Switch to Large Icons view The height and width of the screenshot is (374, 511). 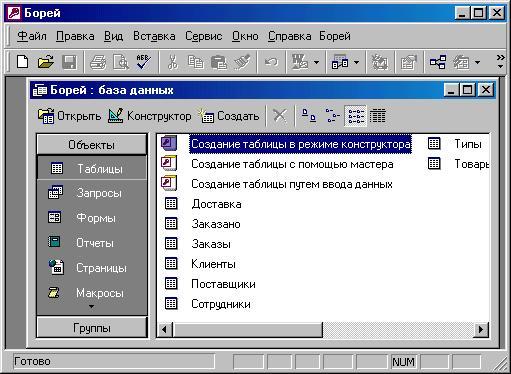pyautogui.click(x=309, y=116)
